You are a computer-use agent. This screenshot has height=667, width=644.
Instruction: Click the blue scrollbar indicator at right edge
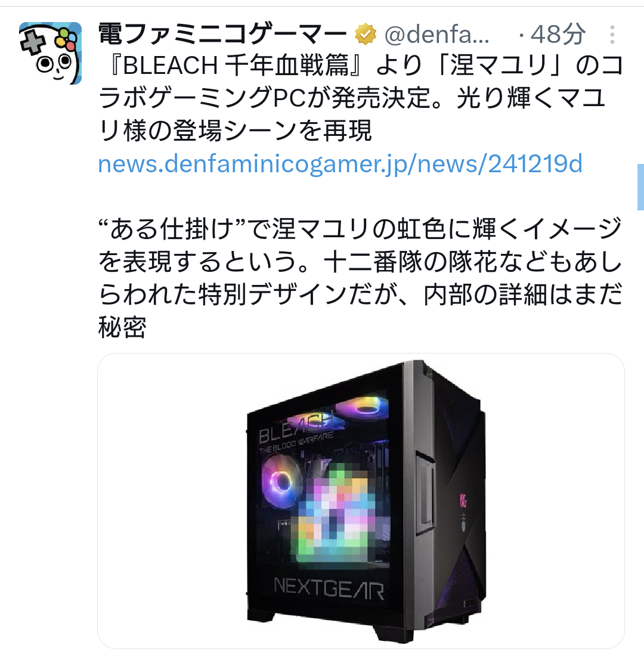pos(640,187)
